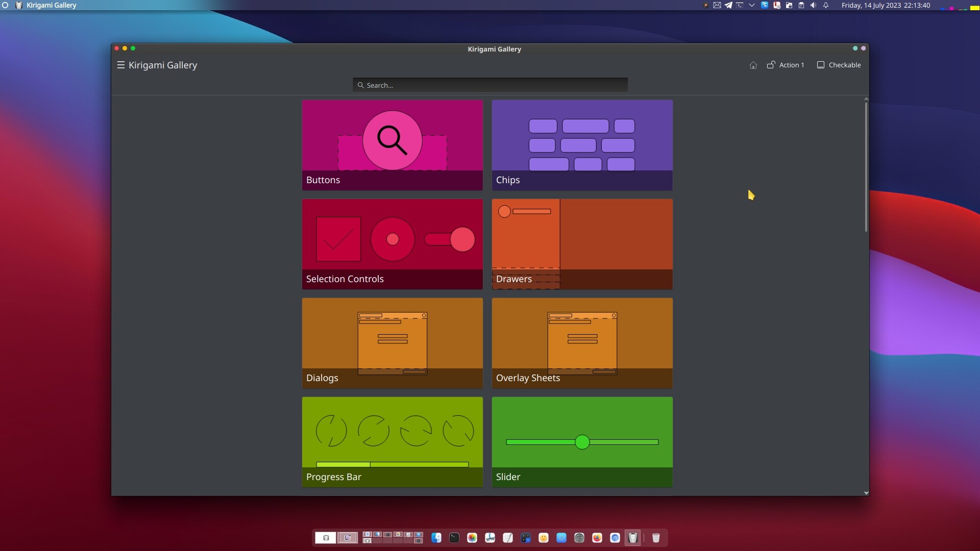Open the terminal tray icon
The width and height of the screenshot is (980, 551).
click(x=740, y=5)
